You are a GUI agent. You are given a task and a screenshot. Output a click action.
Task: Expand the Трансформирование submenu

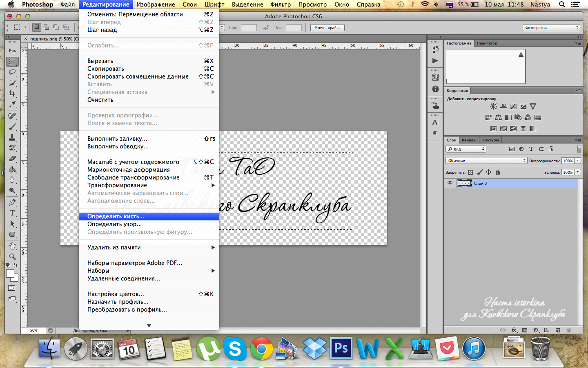click(149, 185)
